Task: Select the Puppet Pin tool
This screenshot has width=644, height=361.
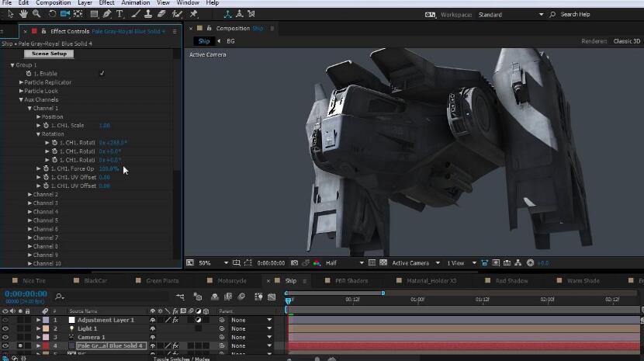Action: coord(193,14)
